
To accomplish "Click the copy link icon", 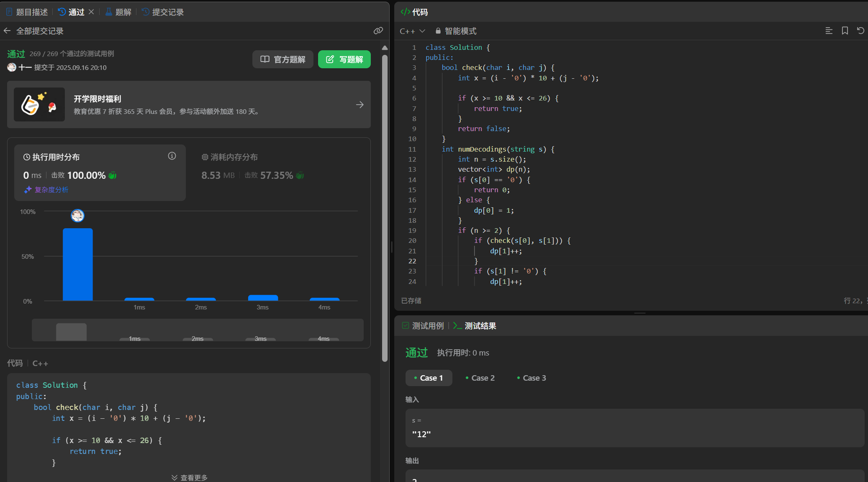I will tap(378, 31).
